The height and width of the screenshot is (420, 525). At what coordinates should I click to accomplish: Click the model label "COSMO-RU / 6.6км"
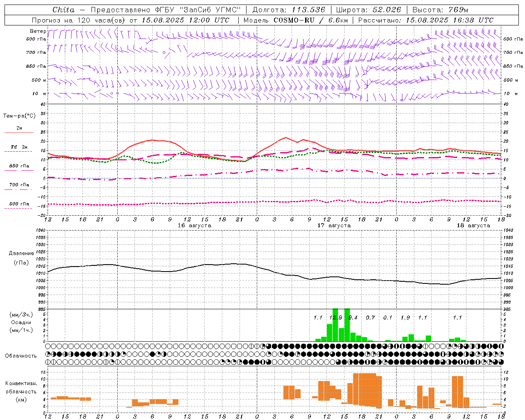tap(310, 20)
